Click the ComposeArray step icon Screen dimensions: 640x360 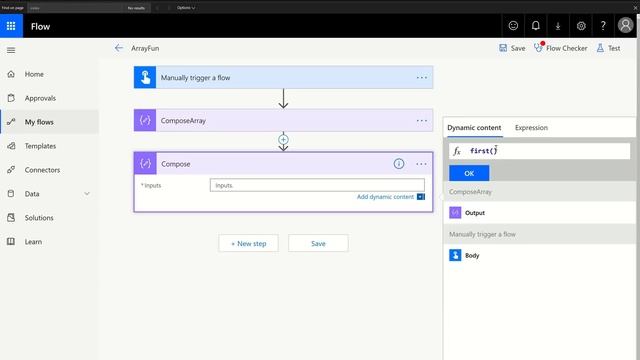pos(145,120)
